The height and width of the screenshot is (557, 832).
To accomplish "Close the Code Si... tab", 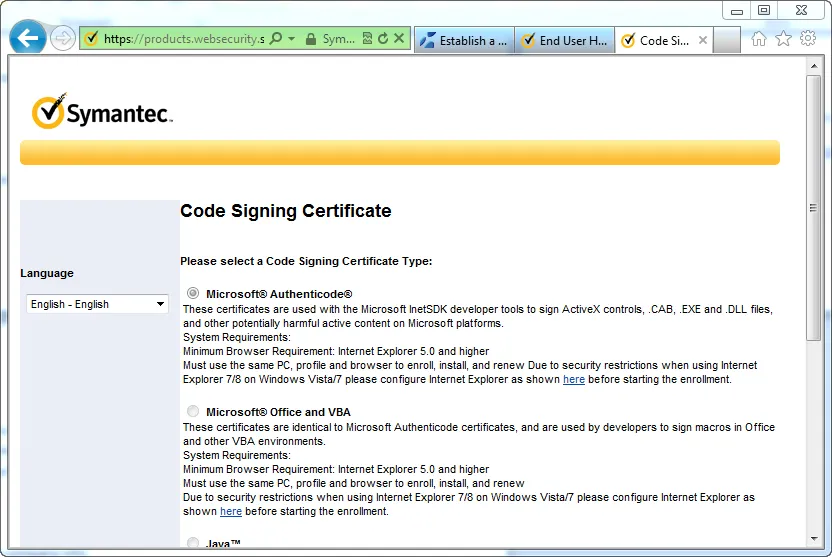I will coord(703,40).
